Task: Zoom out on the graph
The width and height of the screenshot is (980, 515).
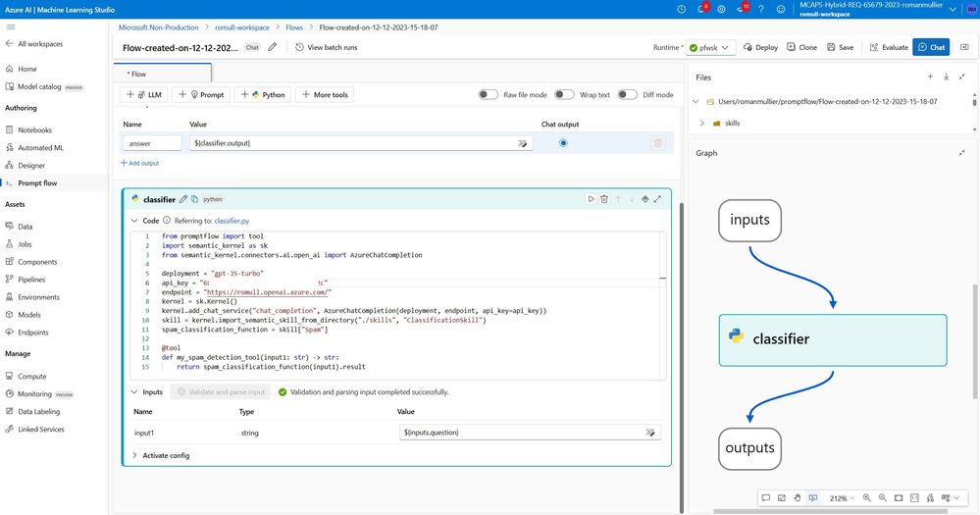Action: click(883, 498)
